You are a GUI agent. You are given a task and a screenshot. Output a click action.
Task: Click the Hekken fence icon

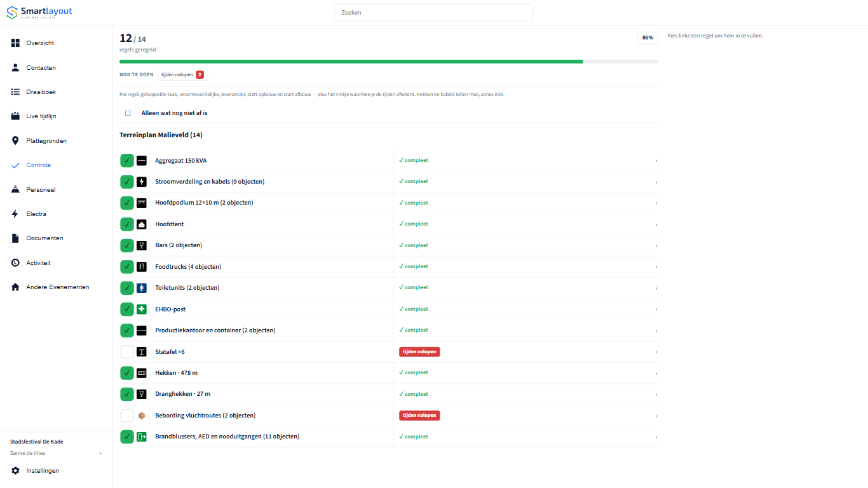pos(142,373)
